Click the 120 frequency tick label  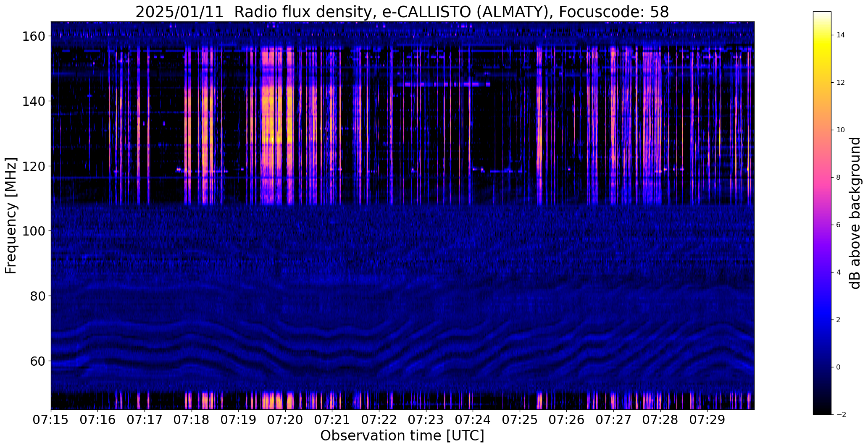34,166
